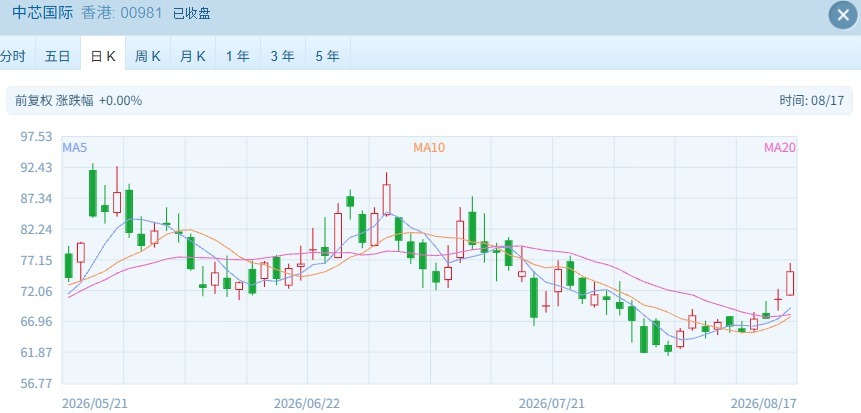Click the 时间: 08/17 label
The width and height of the screenshot is (861, 413).
812,101
